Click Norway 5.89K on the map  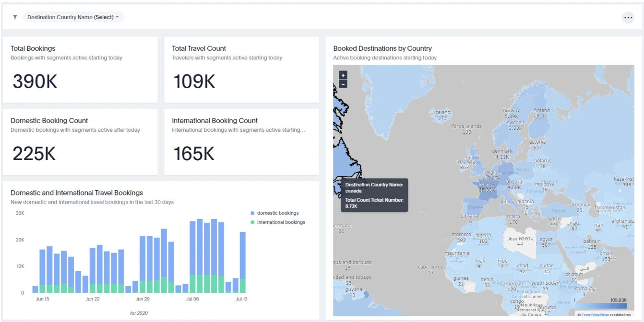point(512,113)
